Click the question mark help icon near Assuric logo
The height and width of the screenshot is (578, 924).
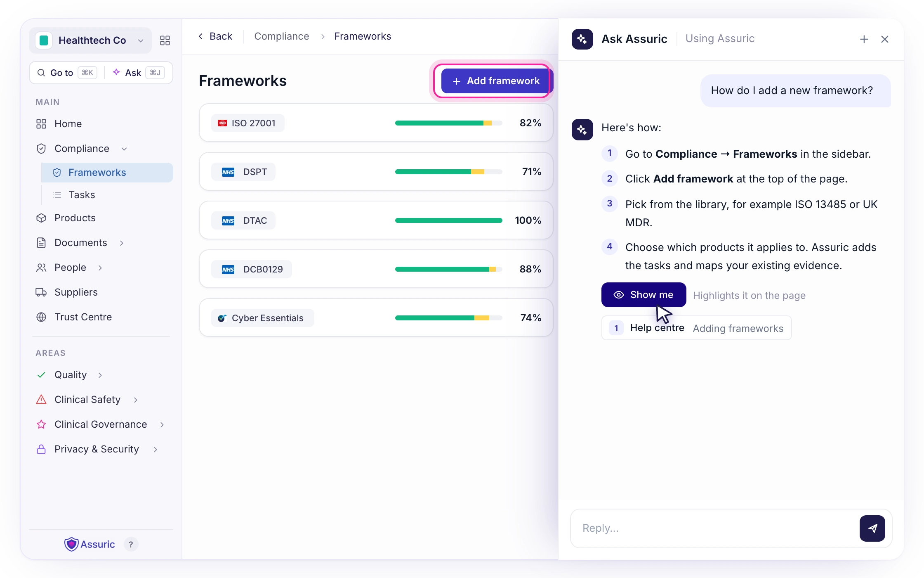pos(131,544)
